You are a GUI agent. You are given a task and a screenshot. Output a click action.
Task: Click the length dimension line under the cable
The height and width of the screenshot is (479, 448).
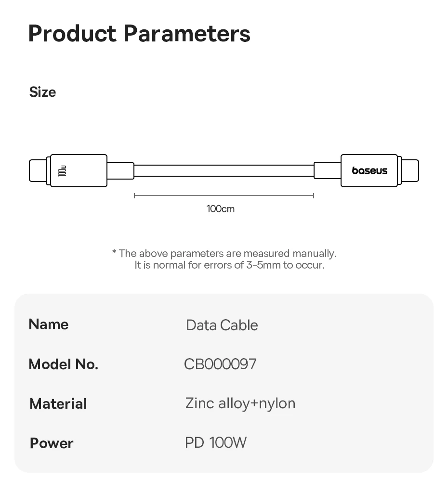(224, 195)
